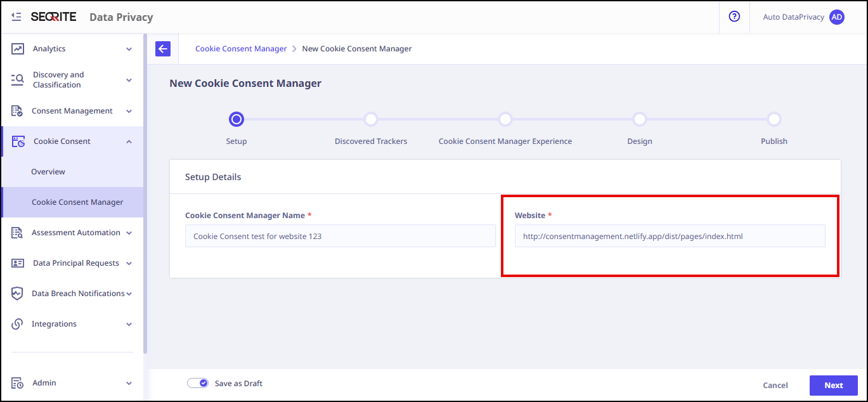Click the Discovery and Classification icon
Screen dimensions: 868x402
(x=18, y=80)
